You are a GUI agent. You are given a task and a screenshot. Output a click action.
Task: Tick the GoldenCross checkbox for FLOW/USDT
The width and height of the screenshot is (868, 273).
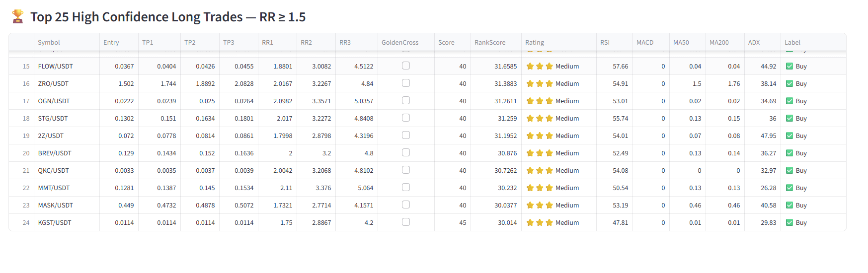click(406, 66)
